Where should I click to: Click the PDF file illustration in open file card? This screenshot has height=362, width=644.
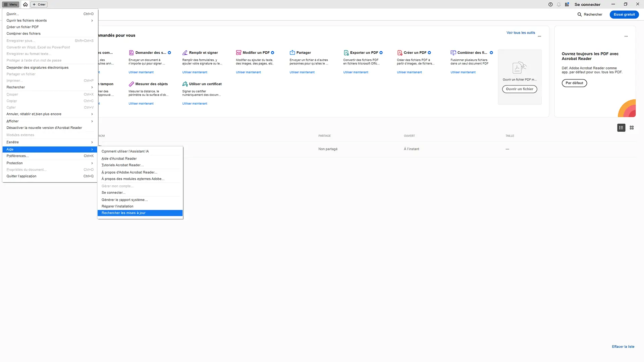(520, 68)
